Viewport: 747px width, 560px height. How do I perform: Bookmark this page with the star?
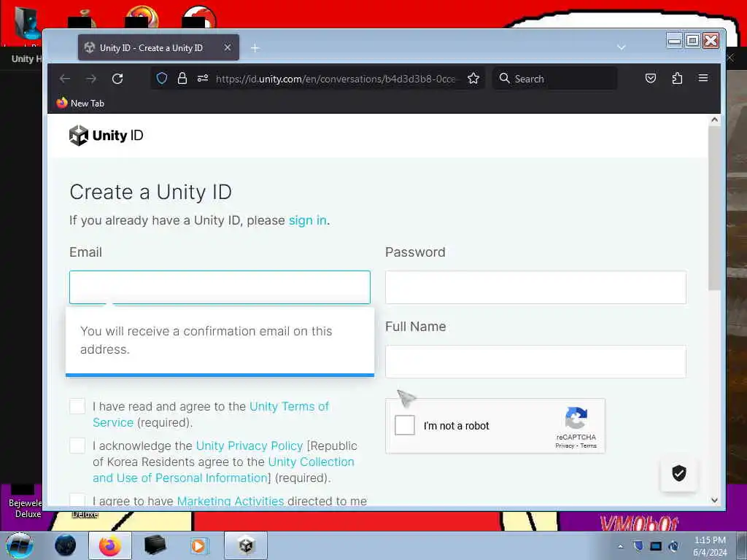point(473,78)
